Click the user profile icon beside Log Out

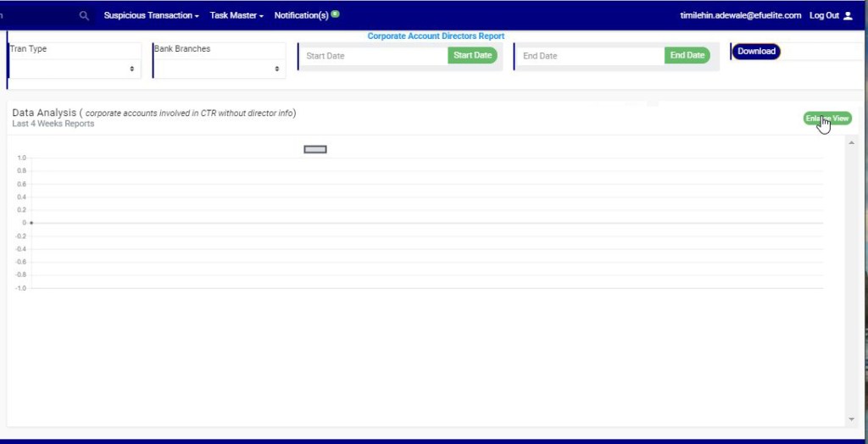tap(848, 15)
